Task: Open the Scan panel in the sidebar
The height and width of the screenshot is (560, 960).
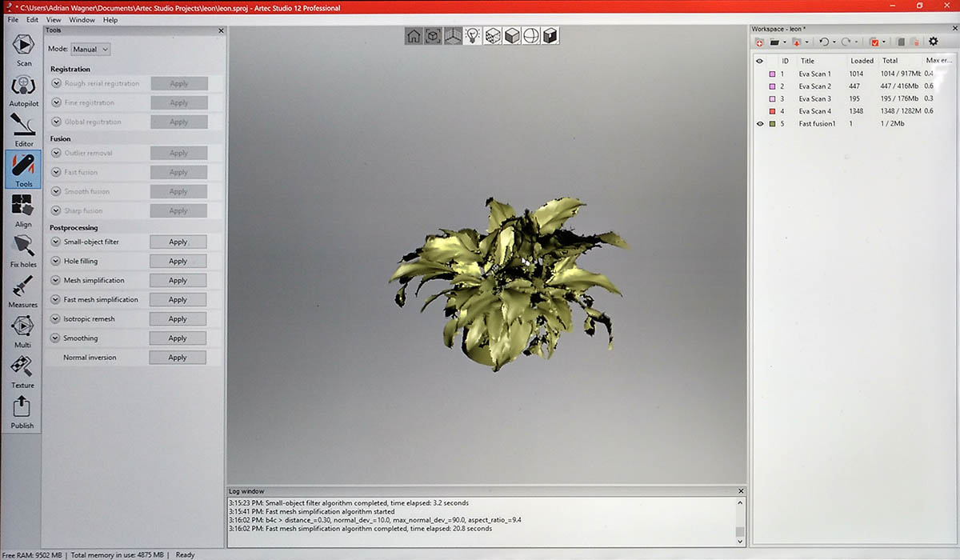Action: 23,50
